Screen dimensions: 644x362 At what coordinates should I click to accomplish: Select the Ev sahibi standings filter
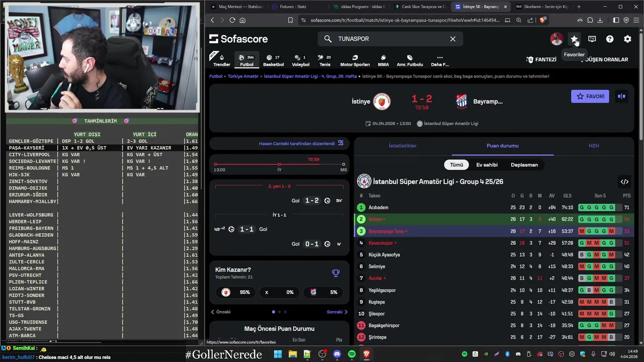[x=487, y=165]
